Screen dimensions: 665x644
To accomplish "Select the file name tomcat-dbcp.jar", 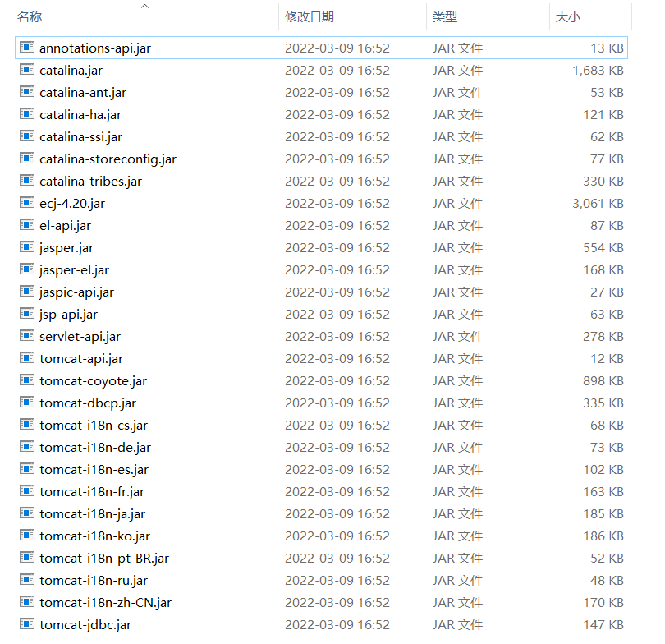I will (88, 402).
